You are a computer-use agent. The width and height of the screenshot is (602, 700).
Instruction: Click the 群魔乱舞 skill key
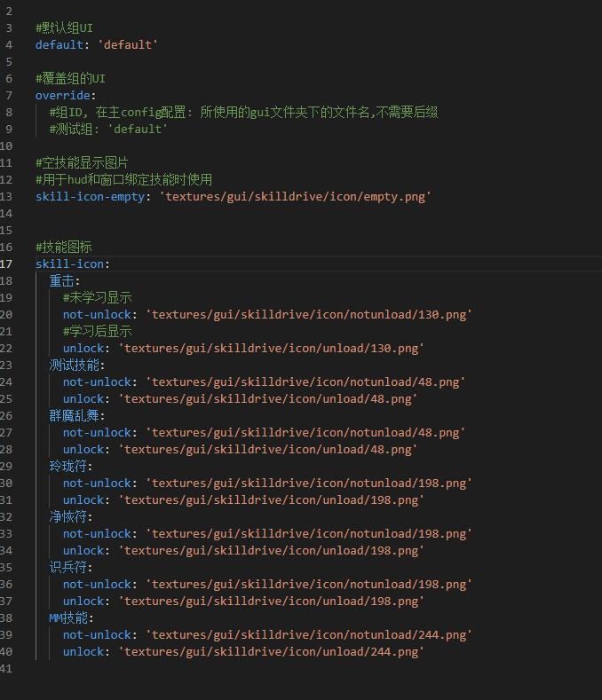(75, 415)
